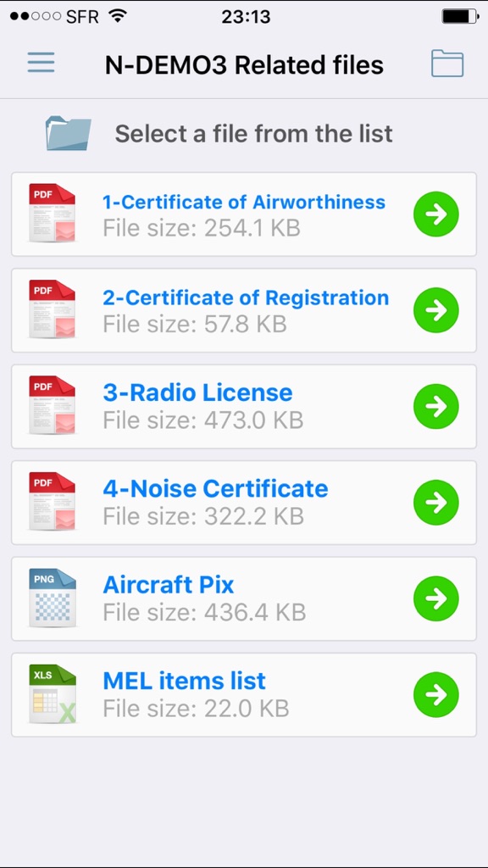Tap file size 254.1 KB text
The width and height of the screenshot is (488, 868).
click(x=202, y=228)
